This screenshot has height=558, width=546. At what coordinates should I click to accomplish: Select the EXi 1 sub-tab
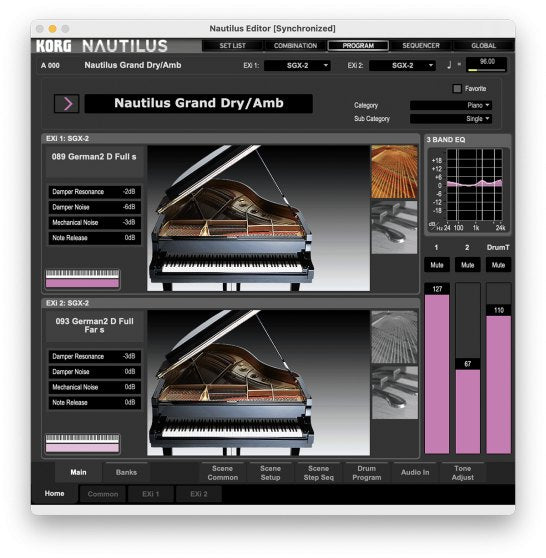click(x=151, y=494)
